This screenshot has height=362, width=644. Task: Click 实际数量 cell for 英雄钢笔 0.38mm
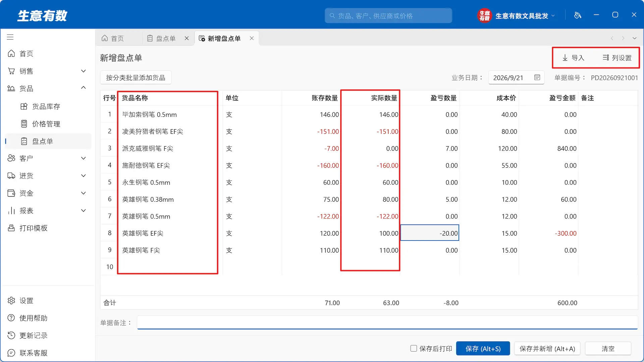coord(370,199)
